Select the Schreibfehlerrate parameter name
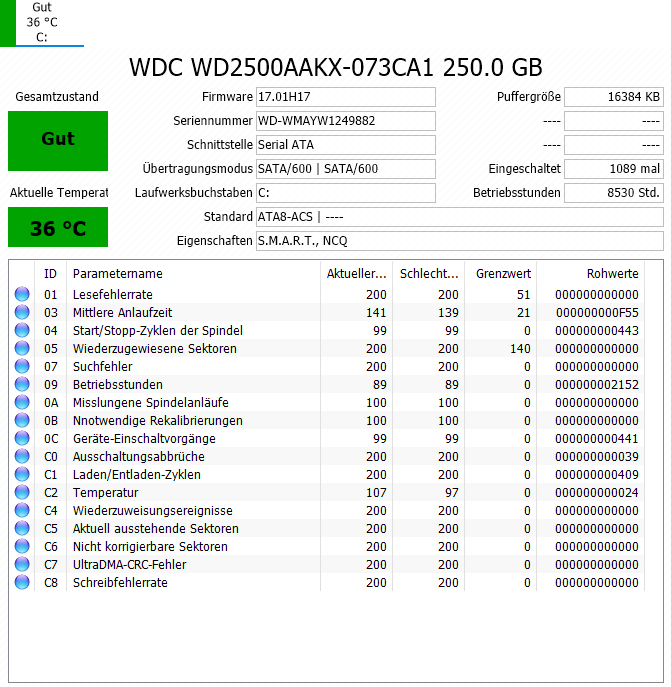 120,582
